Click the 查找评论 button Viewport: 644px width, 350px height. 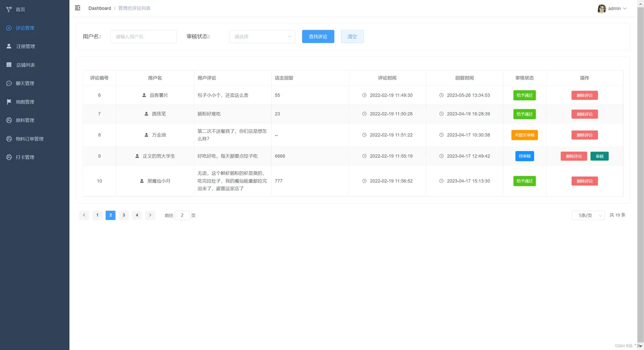[318, 36]
